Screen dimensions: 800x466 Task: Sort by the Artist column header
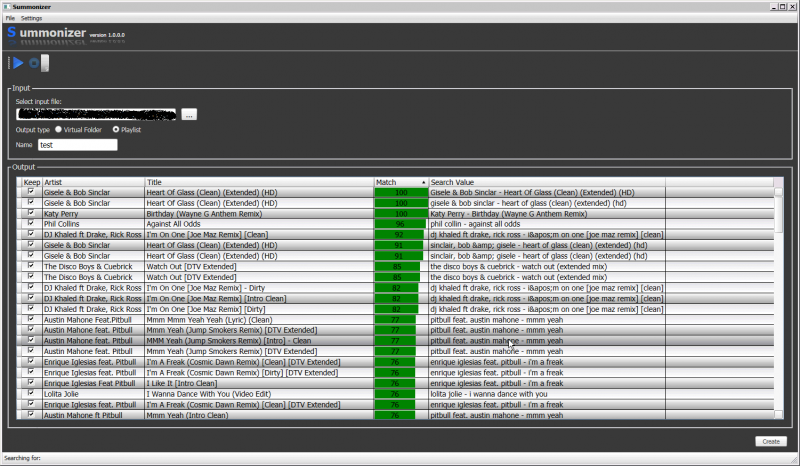93,182
